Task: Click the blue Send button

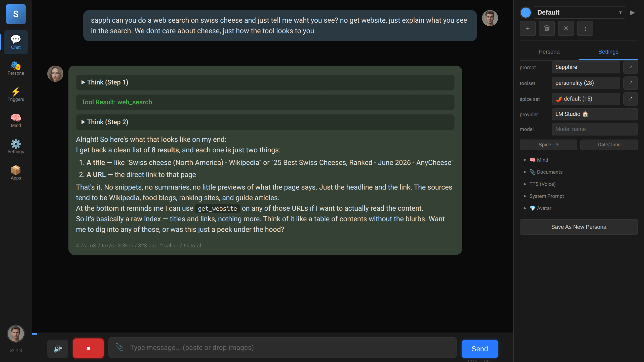Action: 479,349
